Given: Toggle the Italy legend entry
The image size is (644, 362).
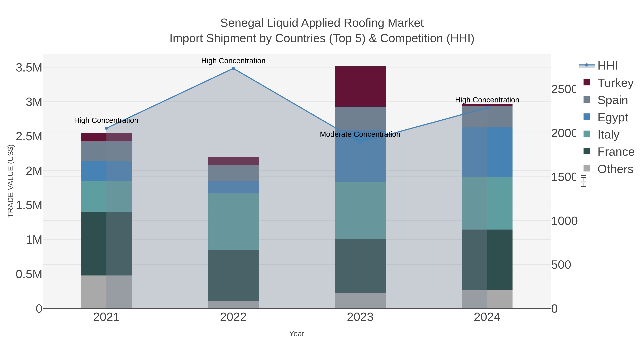Looking at the screenshot, I should click(601, 134).
